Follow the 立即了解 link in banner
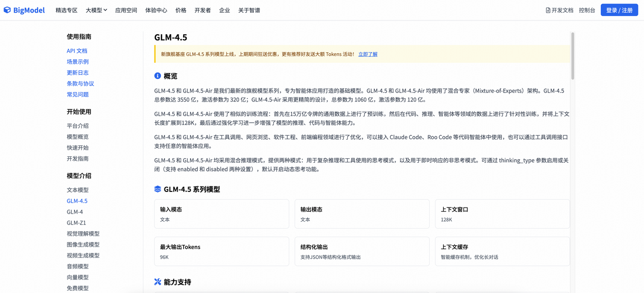This screenshot has height=293, width=644. click(368, 54)
